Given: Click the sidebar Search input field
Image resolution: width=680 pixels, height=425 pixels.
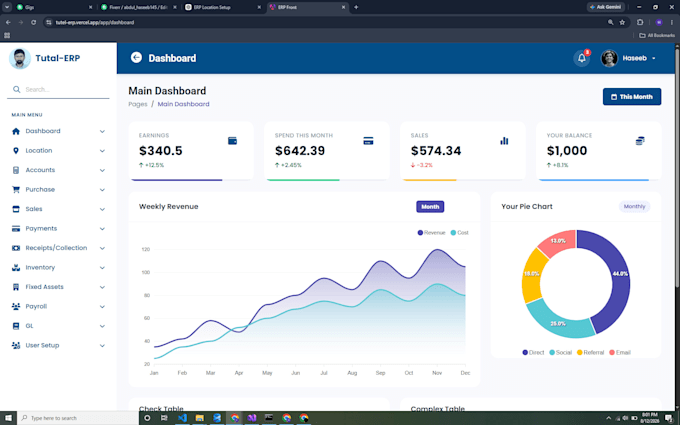Looking at the screenshot, I should (58, 89).
